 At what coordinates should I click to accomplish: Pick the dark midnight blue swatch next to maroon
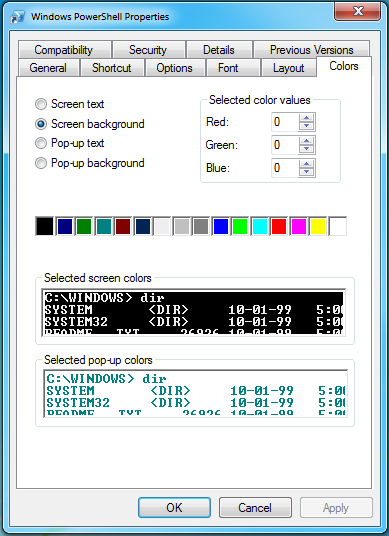click(143, 226)
